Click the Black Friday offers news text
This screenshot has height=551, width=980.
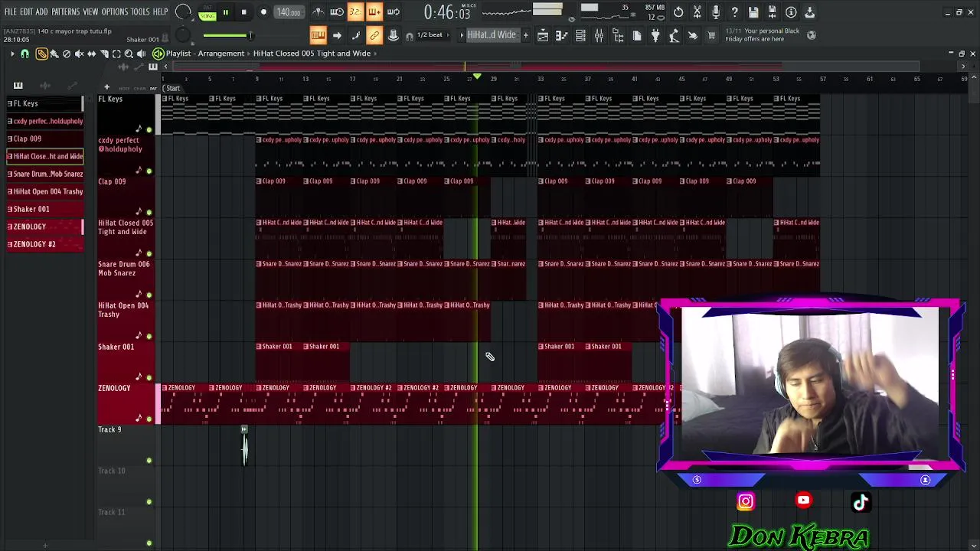[763, 35]
